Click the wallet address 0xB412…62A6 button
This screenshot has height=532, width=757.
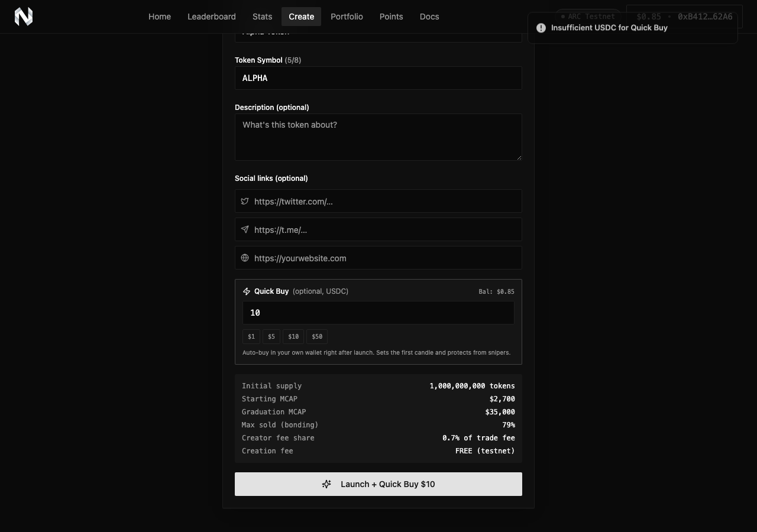pyautogui.click(x=684, y=17)
